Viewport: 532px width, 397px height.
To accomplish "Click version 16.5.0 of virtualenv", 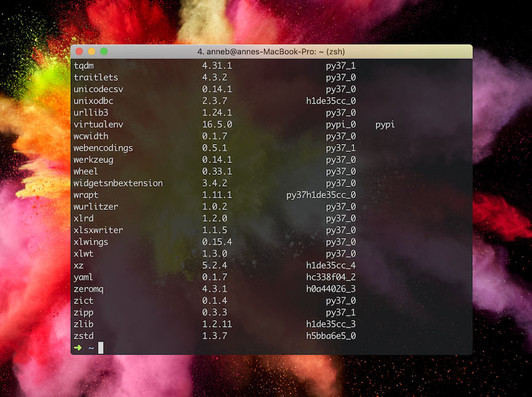I will pos(217,124).
